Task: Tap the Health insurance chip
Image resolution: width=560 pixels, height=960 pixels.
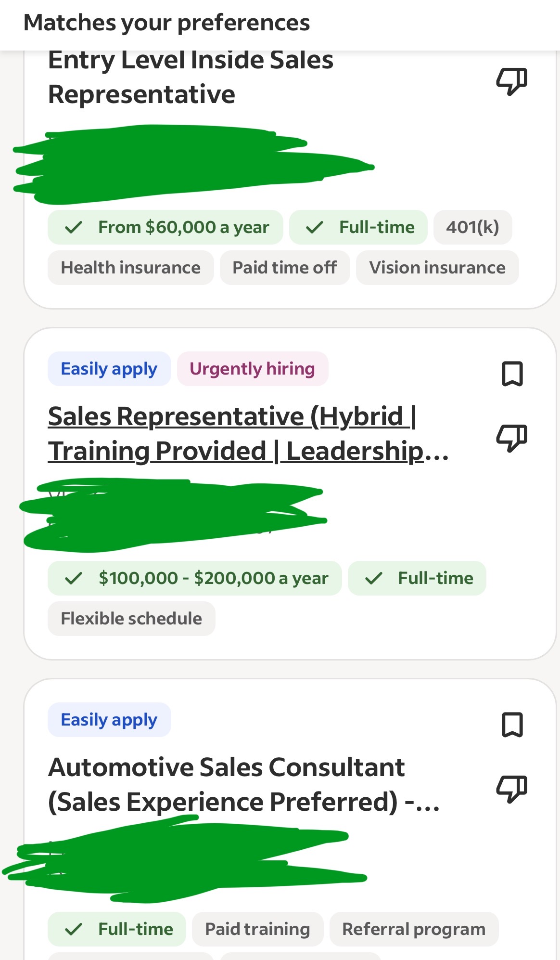Action: (130, 268)
